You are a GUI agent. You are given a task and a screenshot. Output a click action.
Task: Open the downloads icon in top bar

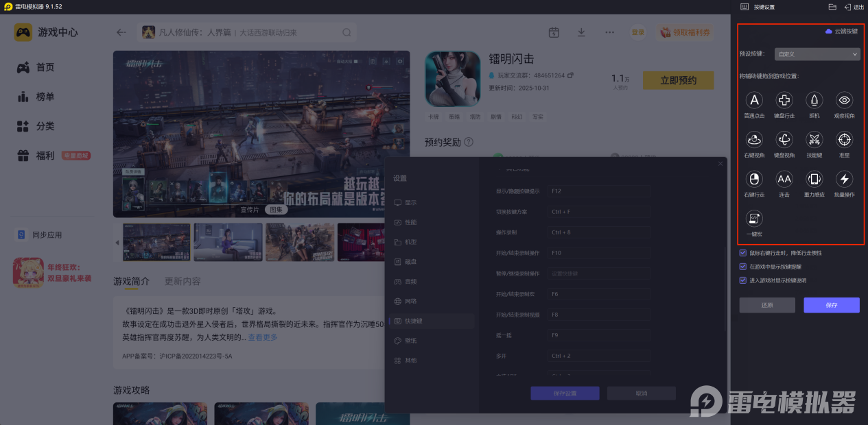coord(581,32)
